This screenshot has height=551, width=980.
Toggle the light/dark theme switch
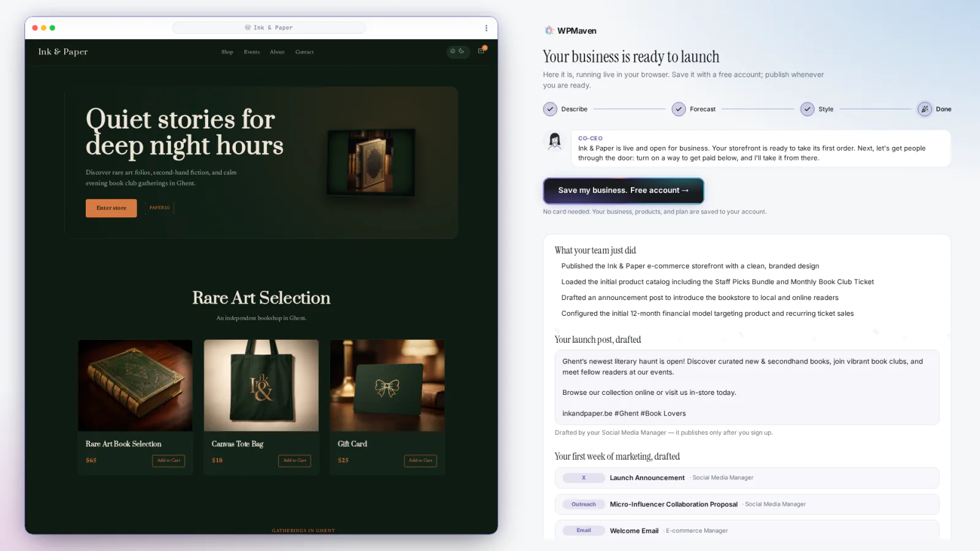click(x=458, y=51)
